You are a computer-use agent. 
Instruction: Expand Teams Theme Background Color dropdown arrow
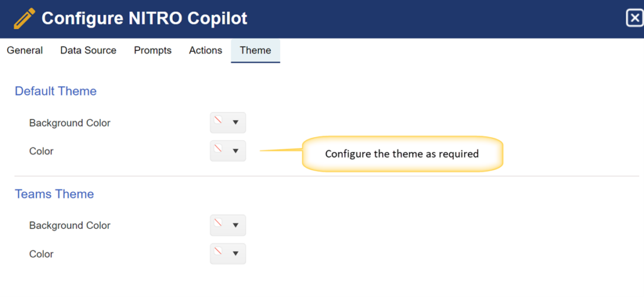point(235,225)
